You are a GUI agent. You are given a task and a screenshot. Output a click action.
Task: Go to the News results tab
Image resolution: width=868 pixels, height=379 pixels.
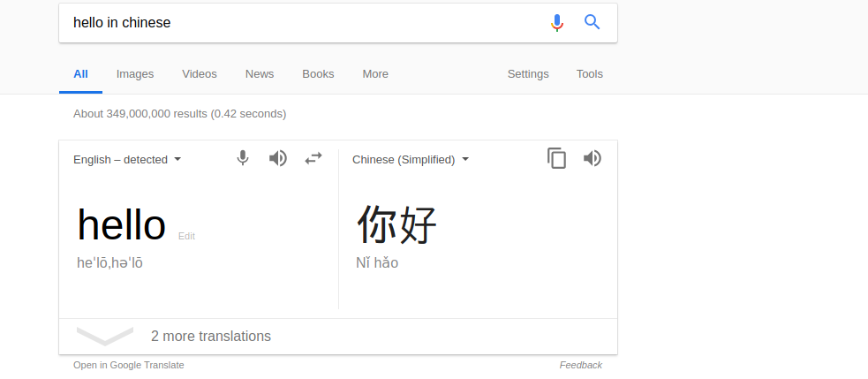tap(260, 74)
